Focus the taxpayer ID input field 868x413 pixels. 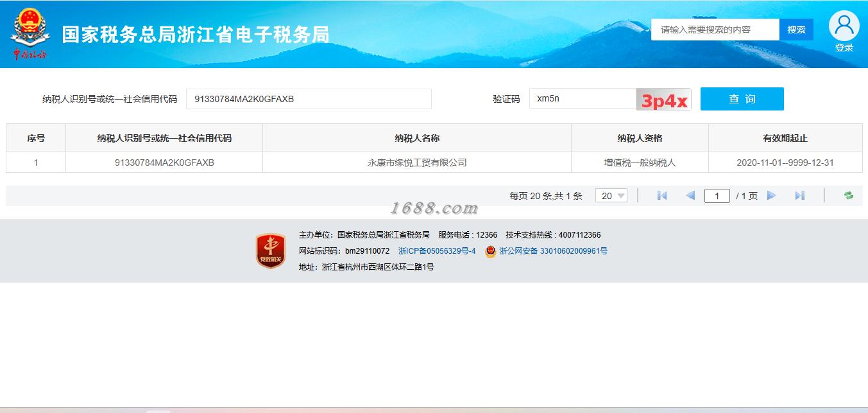point(309,99)
